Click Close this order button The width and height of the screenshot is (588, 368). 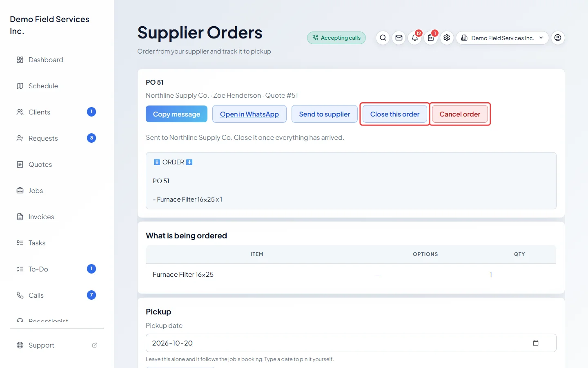tap(395, 114)
